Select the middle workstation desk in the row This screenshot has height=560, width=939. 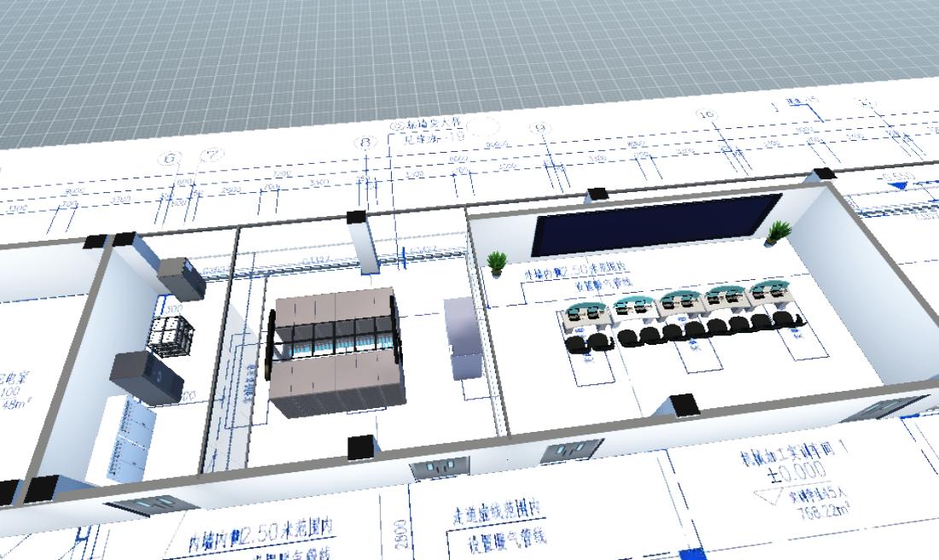point(680,304)
